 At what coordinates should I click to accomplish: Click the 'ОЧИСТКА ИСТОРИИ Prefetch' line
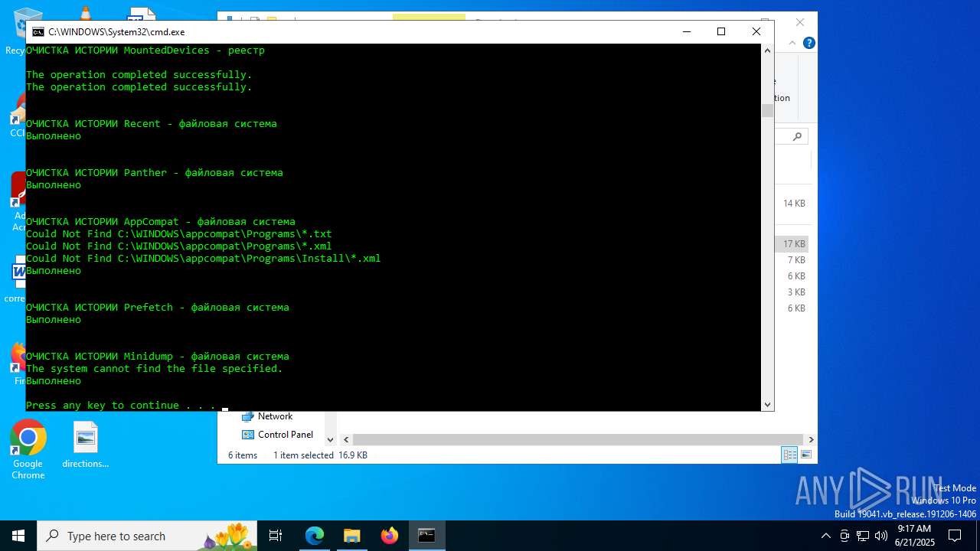point(157,308)
